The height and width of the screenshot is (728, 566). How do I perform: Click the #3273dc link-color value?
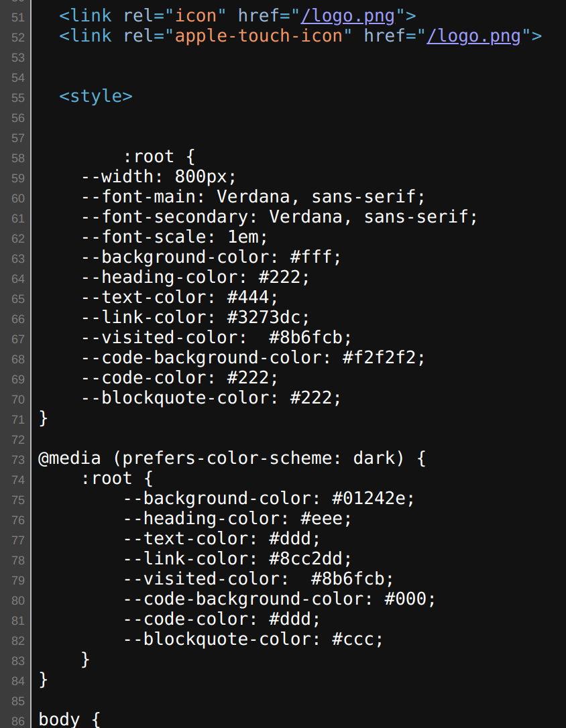coord(269,317)
